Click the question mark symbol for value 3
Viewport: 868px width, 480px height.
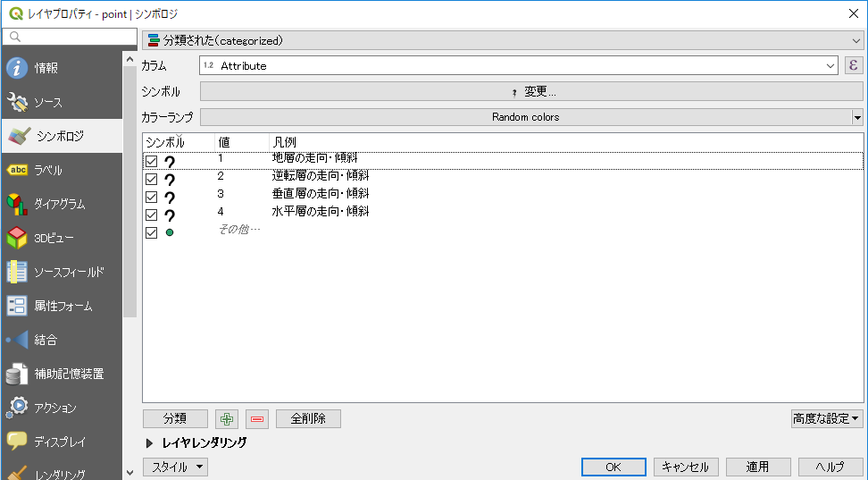tap(170, 198)
